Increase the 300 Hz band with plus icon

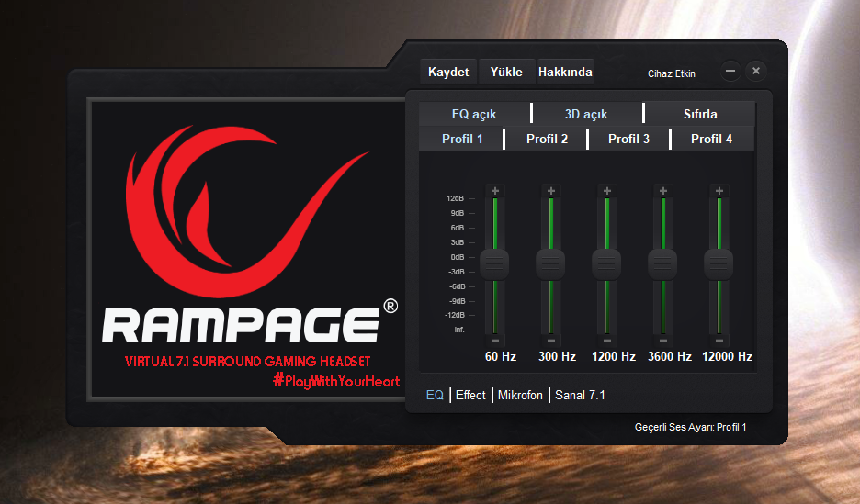tap(551, 191)
